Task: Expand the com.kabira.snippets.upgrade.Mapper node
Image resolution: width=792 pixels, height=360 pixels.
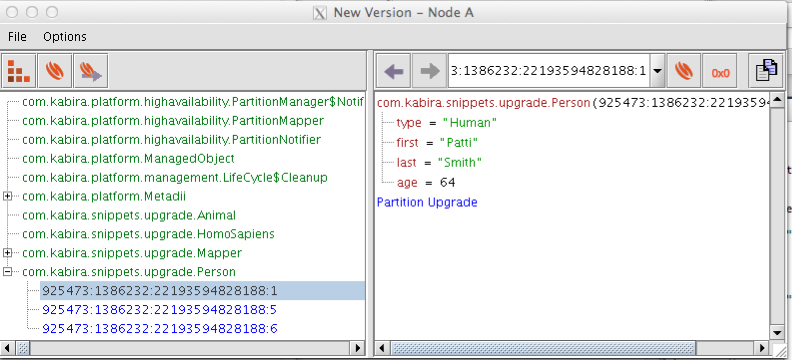Action: [x=7, y=253]
